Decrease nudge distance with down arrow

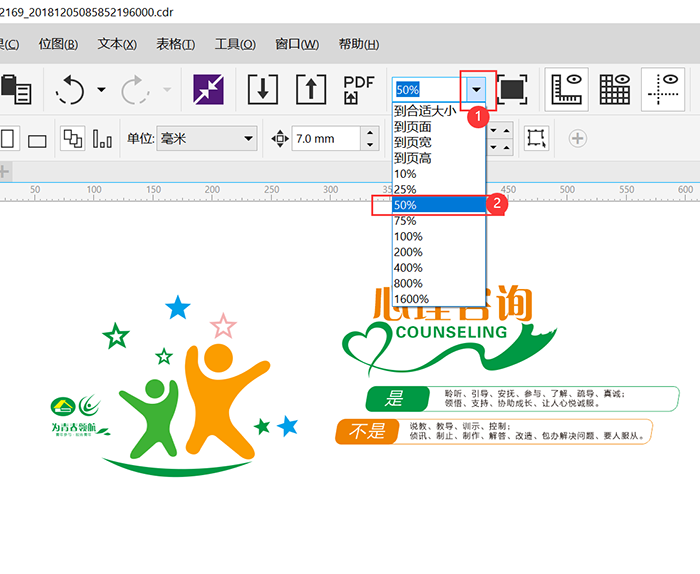pyautogui.click(x=370, y=145)
